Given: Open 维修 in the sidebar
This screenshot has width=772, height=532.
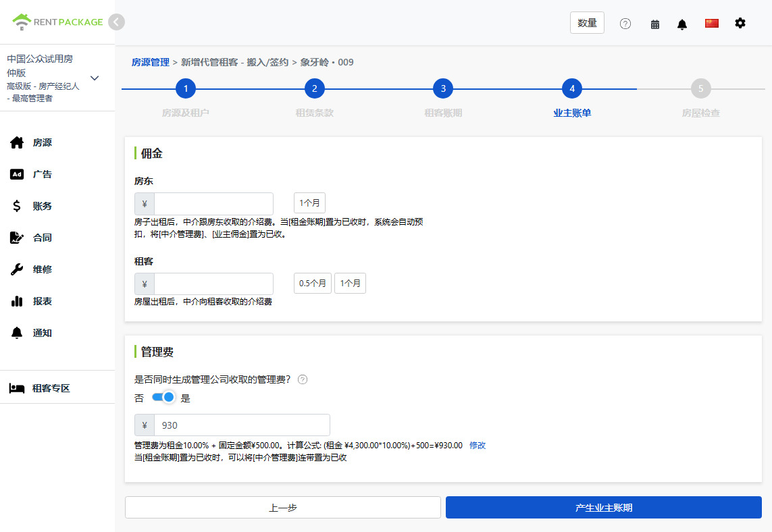Looking at the screenshot, I should tap(43, 269).
